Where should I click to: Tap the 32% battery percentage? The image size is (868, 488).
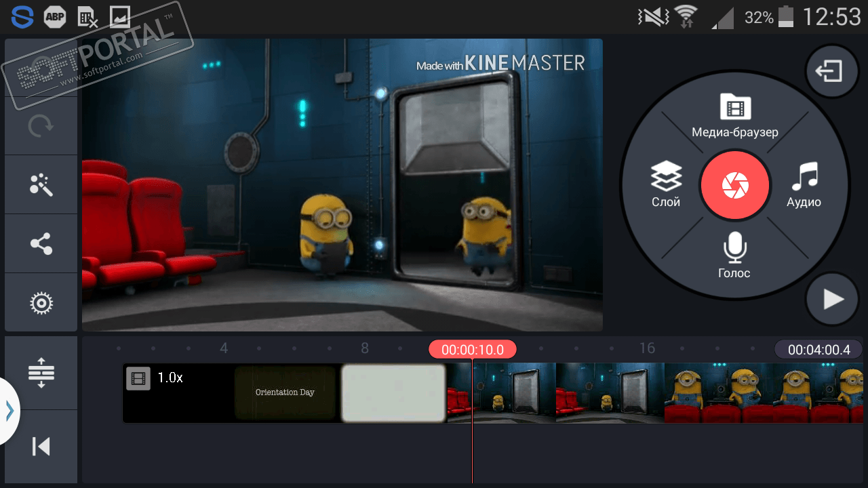coord(759,18)
